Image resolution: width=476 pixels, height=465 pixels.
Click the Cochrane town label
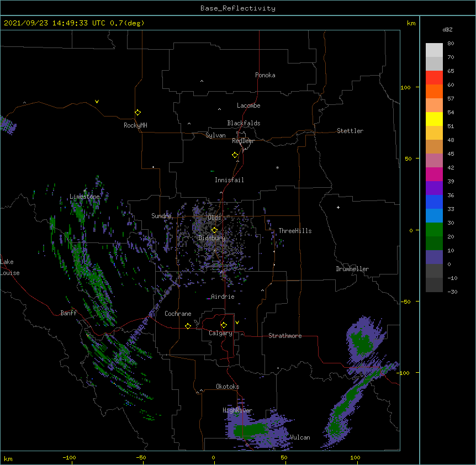click(x=178, y=314)
